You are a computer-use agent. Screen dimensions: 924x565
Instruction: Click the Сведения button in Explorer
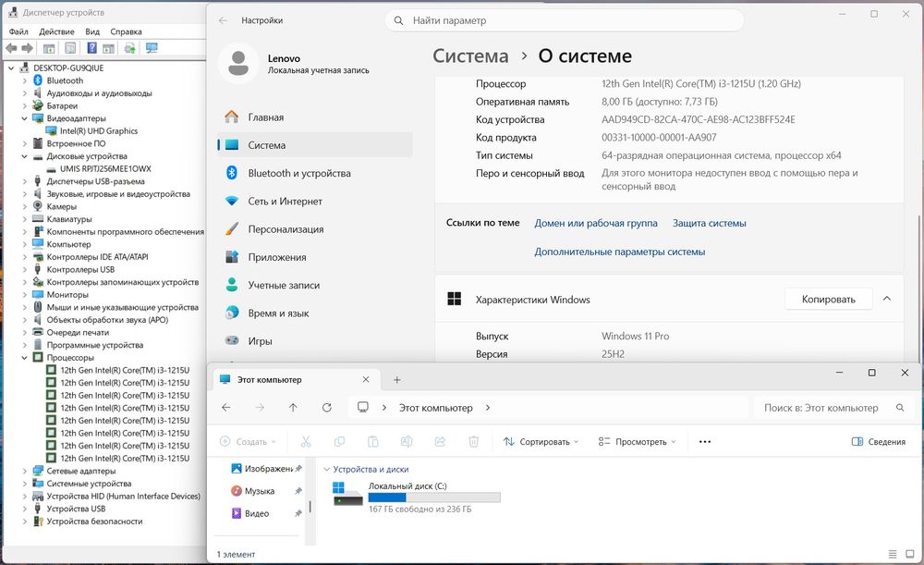coord(879,442)
